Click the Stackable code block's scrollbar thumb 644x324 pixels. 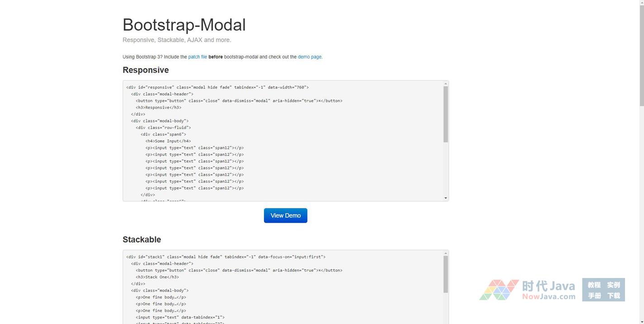(x=446, y=274)
